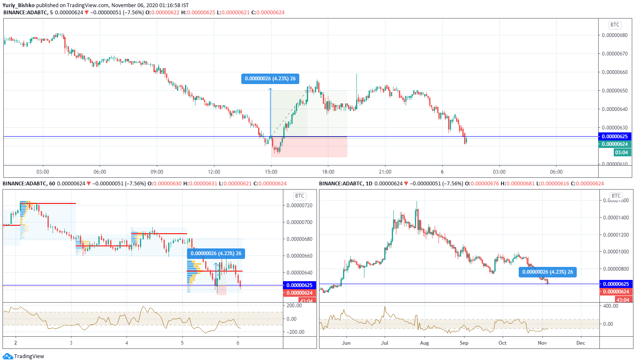Image resolution: width=636 pixels, height=364 pixels.
Task: Click the 0.00000680 price axis label
Action: pos(615,35)
